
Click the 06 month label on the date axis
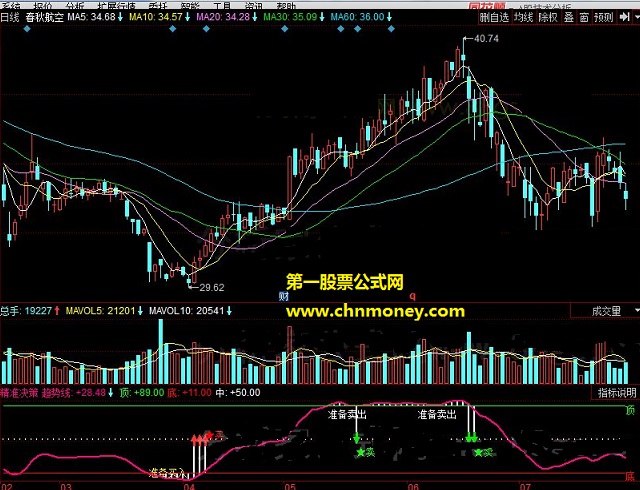[x=413, y=486]
